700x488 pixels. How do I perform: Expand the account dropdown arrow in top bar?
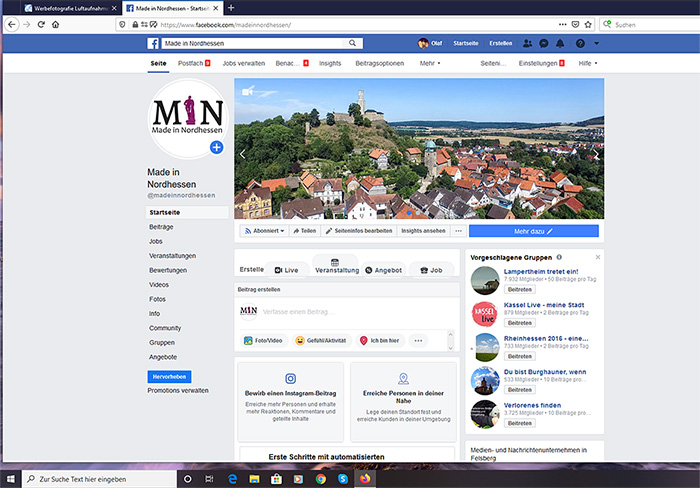(596, 43)
